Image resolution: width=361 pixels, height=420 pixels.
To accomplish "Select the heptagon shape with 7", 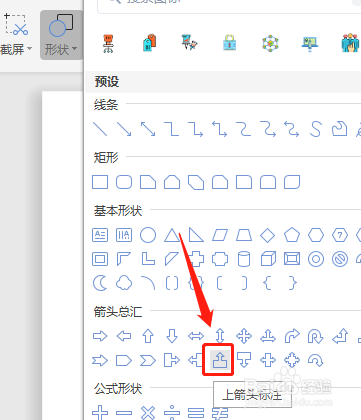I will point(340,235).
